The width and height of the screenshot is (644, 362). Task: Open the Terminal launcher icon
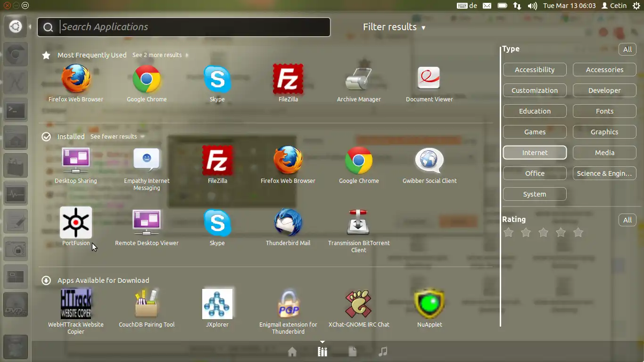click(x=15, y=111)
